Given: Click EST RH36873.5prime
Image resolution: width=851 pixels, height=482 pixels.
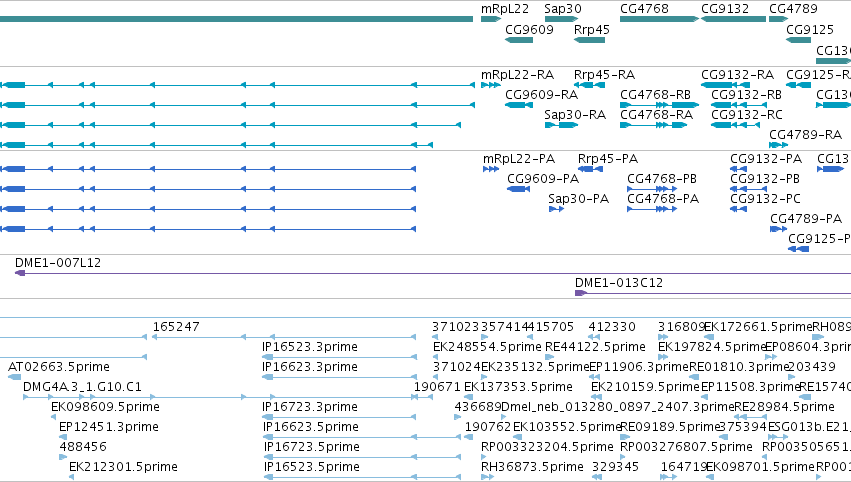Looking at the screenshot, I should click(x=532, y=467).
